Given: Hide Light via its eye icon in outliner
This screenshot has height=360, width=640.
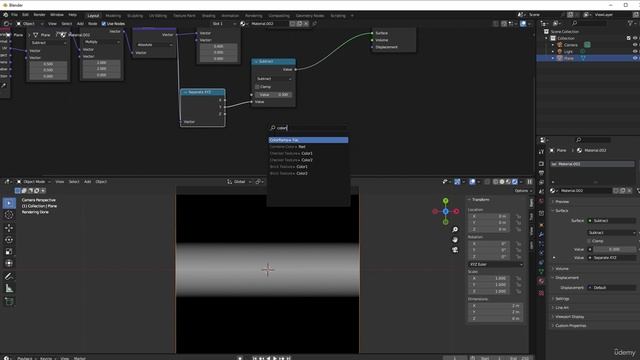Looking at the screenshot, I should (x=635, y=51).
